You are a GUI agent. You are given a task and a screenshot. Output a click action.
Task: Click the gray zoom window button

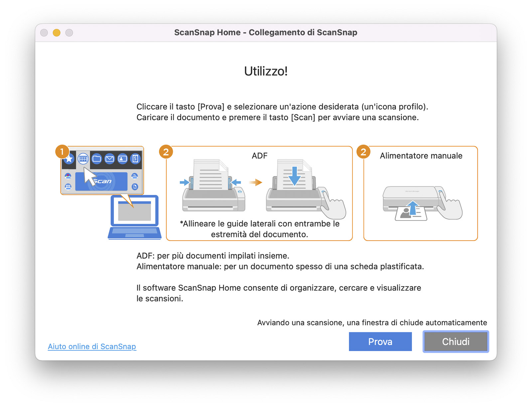tap(69, 33)
